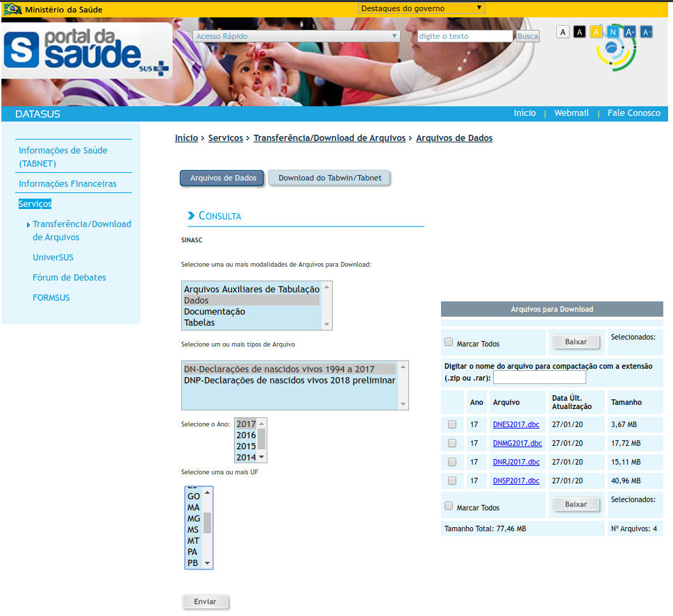Open Informações Financeiras menu
Image resolution: width=673 pixels, height=616 pixels.
pyautogui.click(x=67, y=184)
